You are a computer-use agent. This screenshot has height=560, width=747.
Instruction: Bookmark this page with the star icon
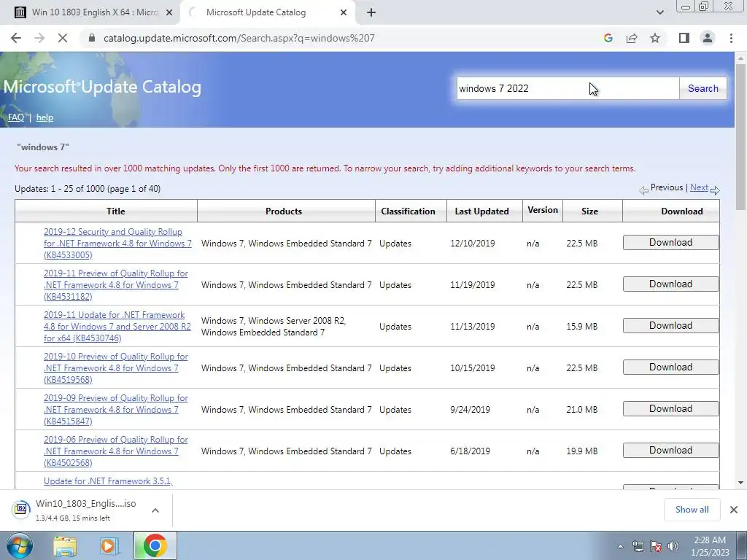pos(655,38)
